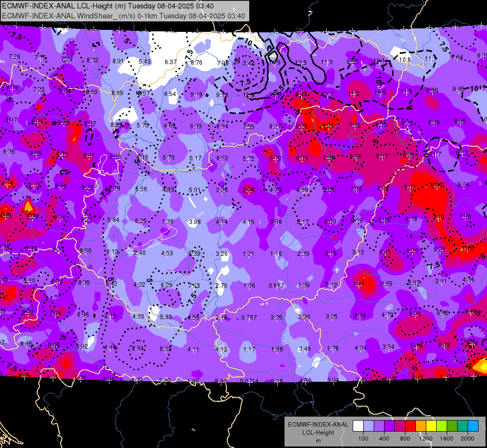
Task: Click the legend label 400
Action: pos(384,439)
